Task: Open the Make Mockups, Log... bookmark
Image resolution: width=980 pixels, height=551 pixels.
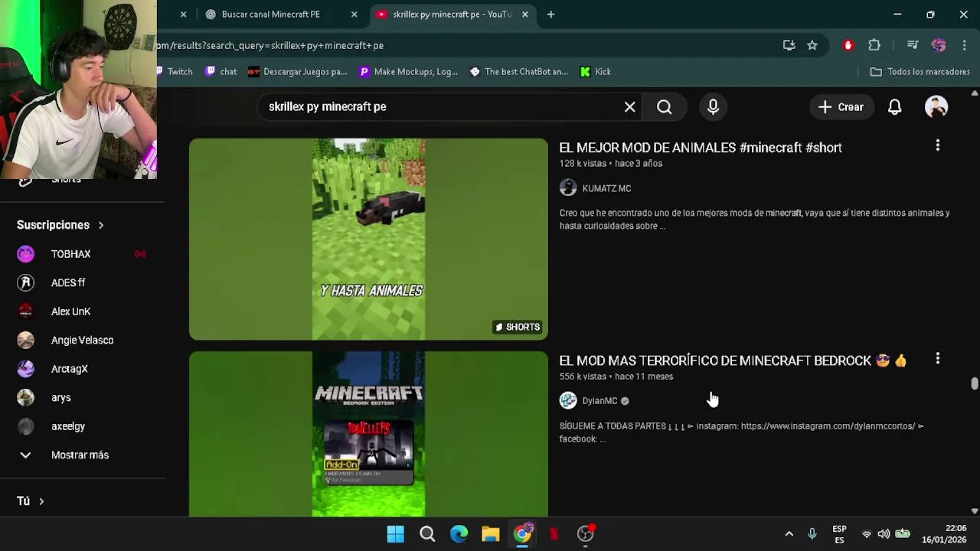Action: (x=408, y=72)
